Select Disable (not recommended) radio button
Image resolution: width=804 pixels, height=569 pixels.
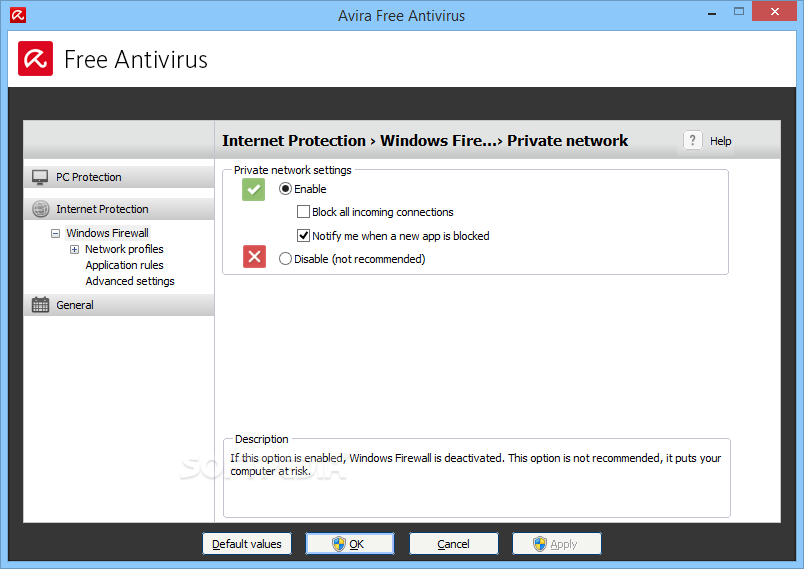coord(286,259)
